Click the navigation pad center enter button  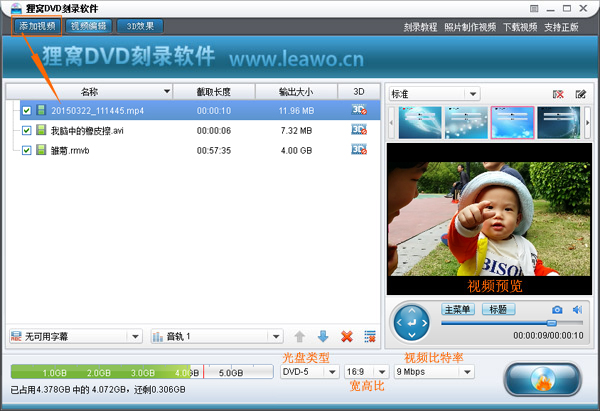[412, 323]
